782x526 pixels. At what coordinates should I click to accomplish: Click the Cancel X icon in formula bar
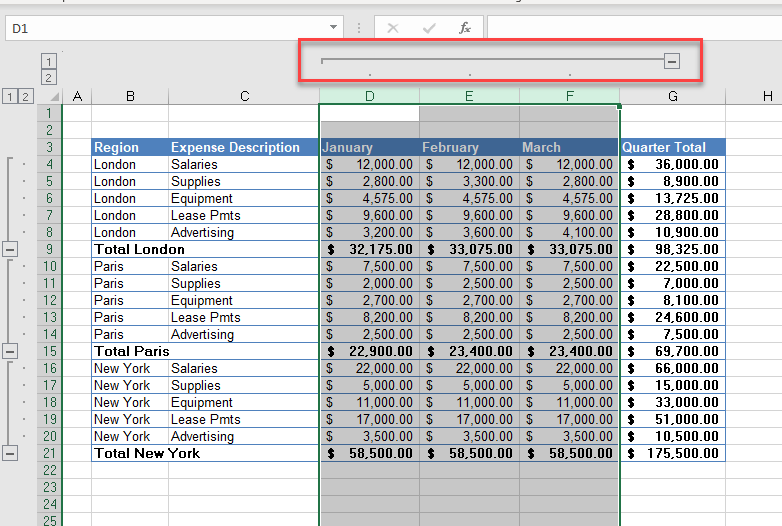tap(393, 28)
